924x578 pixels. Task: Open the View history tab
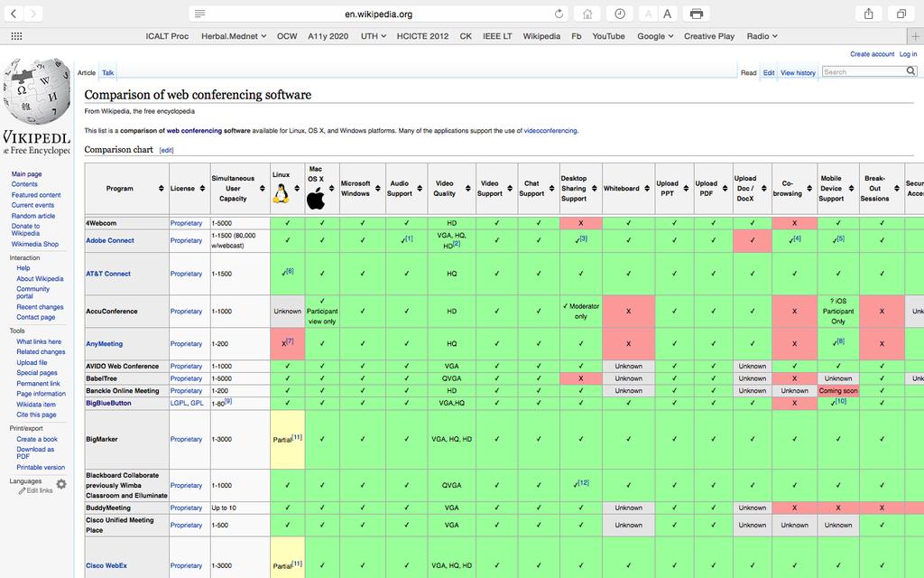click(x=798, y=72)
